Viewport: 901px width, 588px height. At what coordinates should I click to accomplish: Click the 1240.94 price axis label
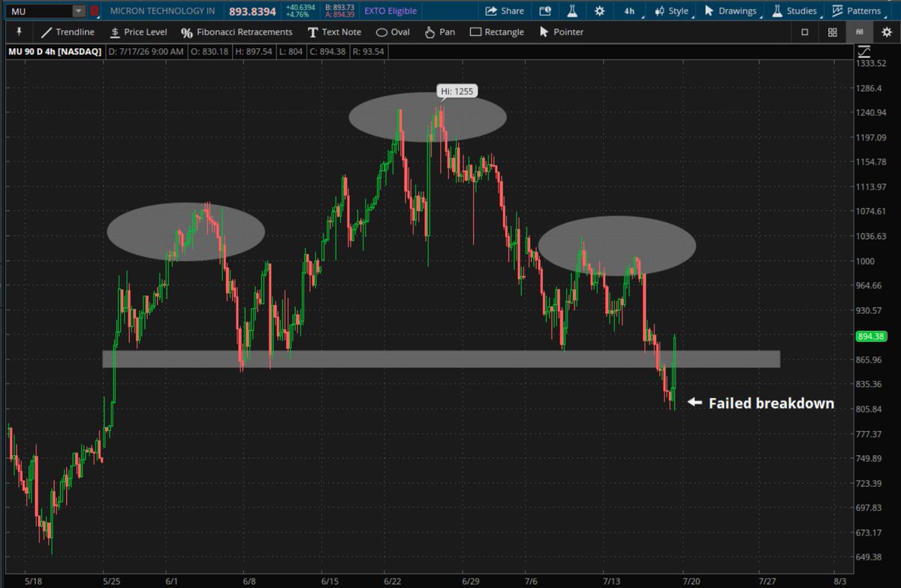pos(872,113)
